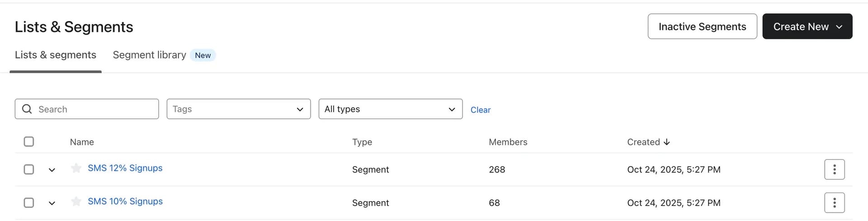Open the All types dropdown

[390, 109]
